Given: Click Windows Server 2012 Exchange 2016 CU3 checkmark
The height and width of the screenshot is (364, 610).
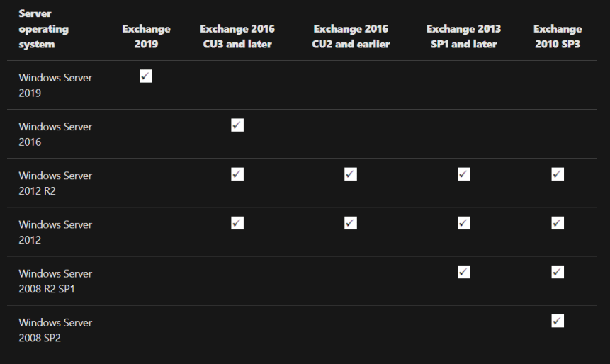Looking at the screenshot, I should point(237,223).
